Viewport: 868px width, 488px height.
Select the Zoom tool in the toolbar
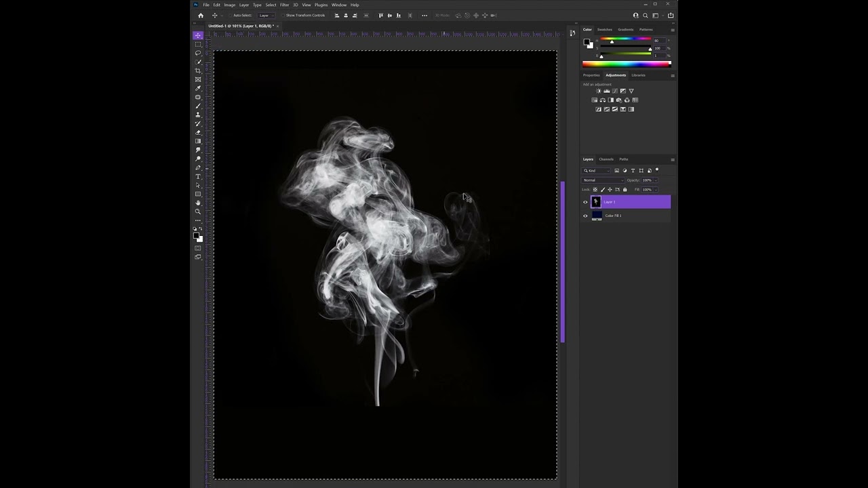198,211
